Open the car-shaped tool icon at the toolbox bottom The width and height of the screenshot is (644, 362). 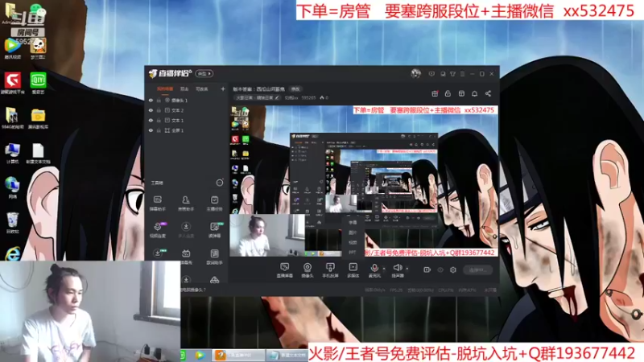(x=214, y=280)
